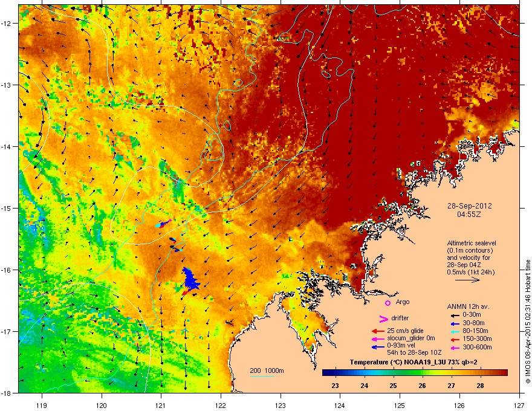Click the cyan 200 1000m depth contour line sample
Viewport: 532px width, 411px height.
pyautogui.click(x=262, y=377)
